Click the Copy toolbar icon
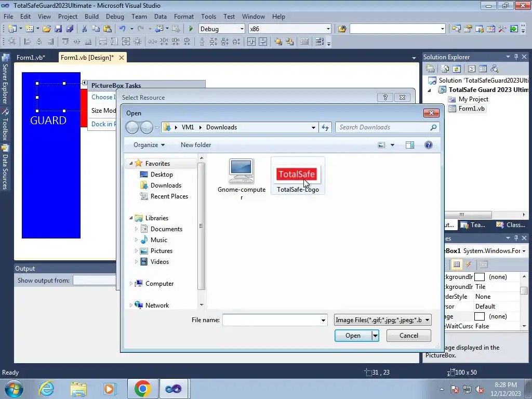The width and height of the screenshot is (532, 399). (96, 29)
